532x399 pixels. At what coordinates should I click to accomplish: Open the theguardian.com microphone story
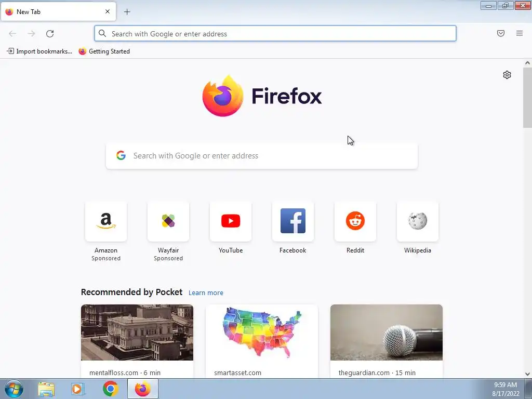point(387,332)
